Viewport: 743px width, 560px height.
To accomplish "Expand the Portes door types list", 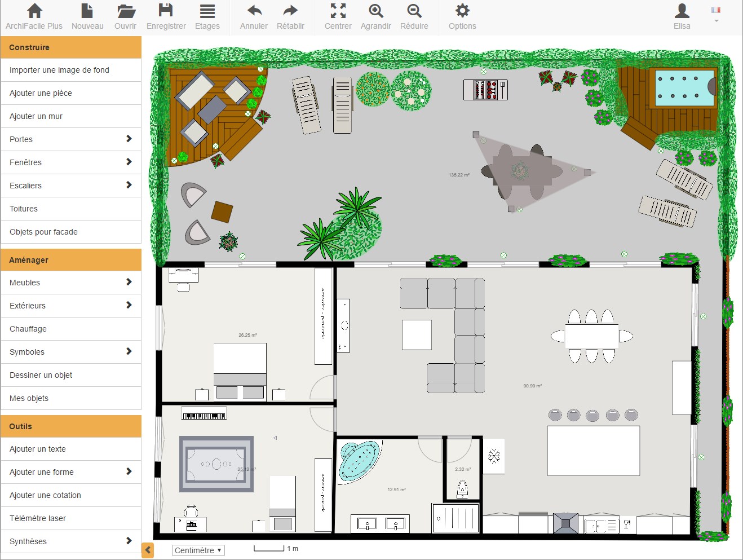I will (70, 139).
